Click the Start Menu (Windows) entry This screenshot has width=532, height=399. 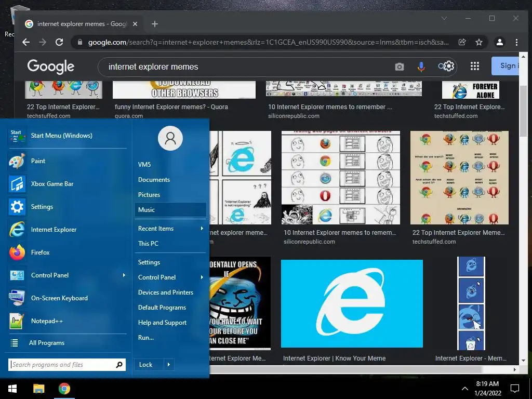[67, 136]
